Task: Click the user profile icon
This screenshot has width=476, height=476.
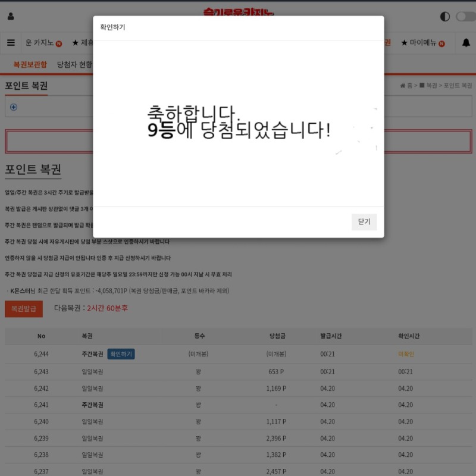Action: pyautogui.click(x=11, y=16)
